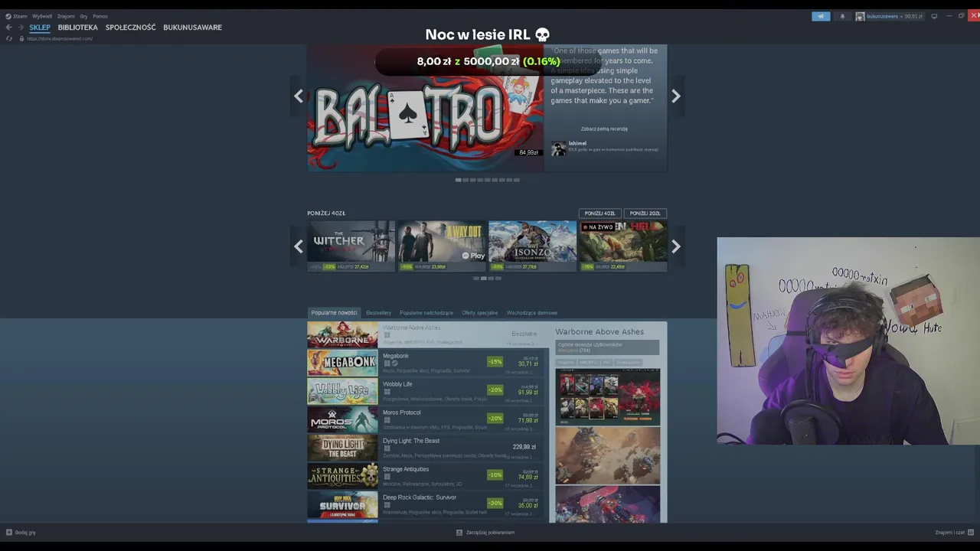Open the A Way Out game capsule
Image resolution: width=980 pixels, height=551 pixels.
[x=442, y=246]
